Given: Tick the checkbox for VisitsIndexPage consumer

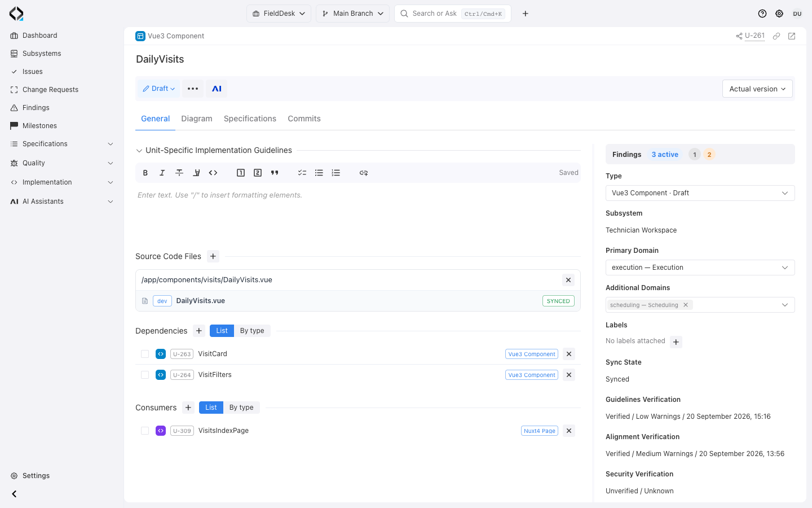Looking at the screenshot, I should (x=145, y=431).
